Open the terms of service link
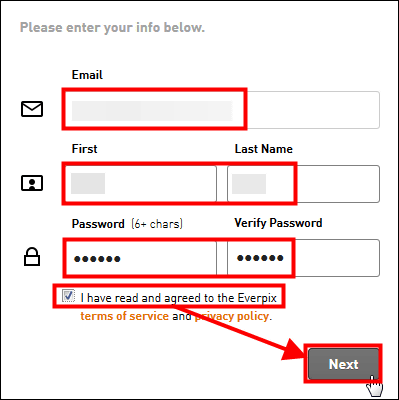The height and width of the screenshot is (400, 399). 124,316
